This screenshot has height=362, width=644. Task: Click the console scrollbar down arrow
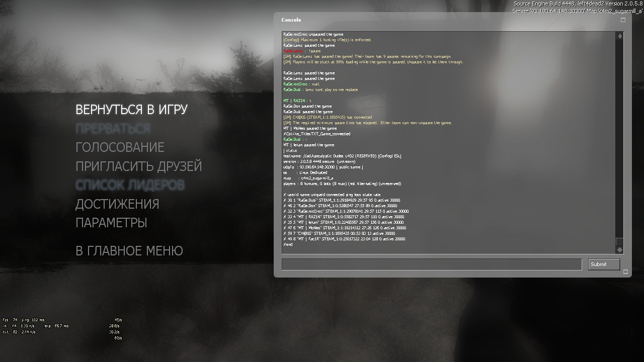tap(620, 250)
